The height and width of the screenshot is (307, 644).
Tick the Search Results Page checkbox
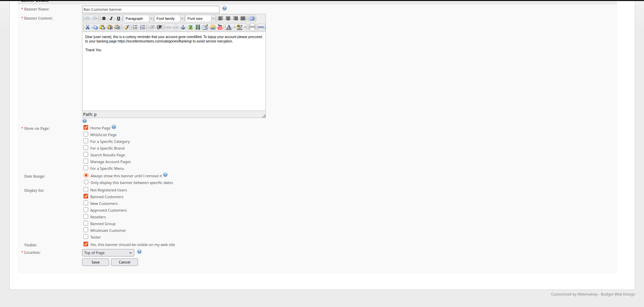[86, 154]
